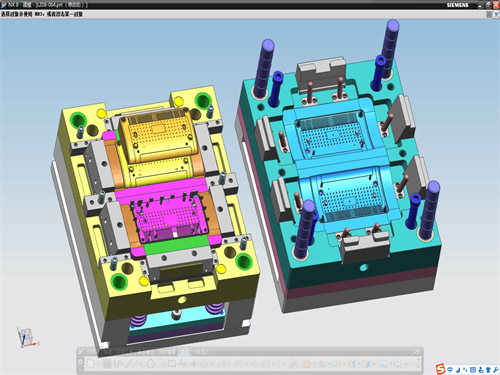The height and width of the screenshot is (375, 500).
Task: Restore down the NX window button
Action: click(488, 5)
